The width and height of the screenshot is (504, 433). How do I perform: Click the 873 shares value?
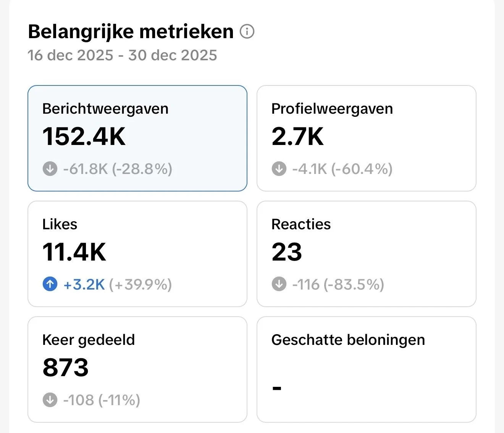point(66,367)
